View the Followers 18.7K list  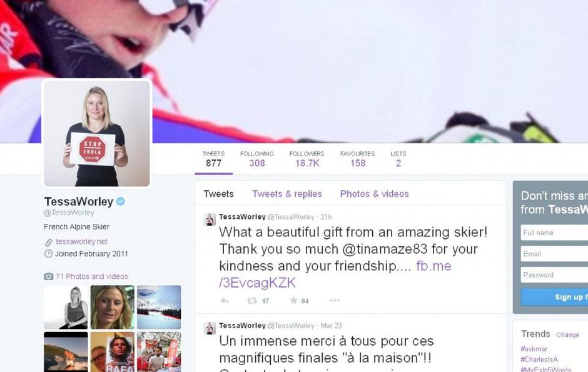(x=307, y=159)
